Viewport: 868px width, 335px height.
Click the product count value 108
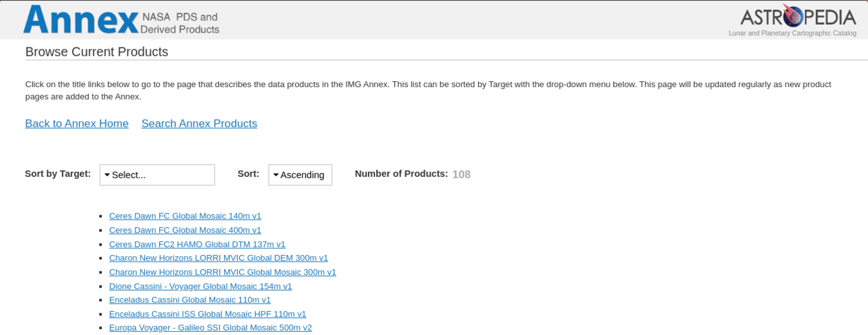pos(461,174)
